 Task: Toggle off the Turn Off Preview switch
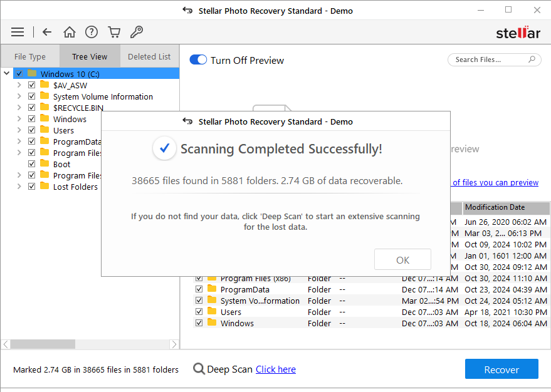197,59
